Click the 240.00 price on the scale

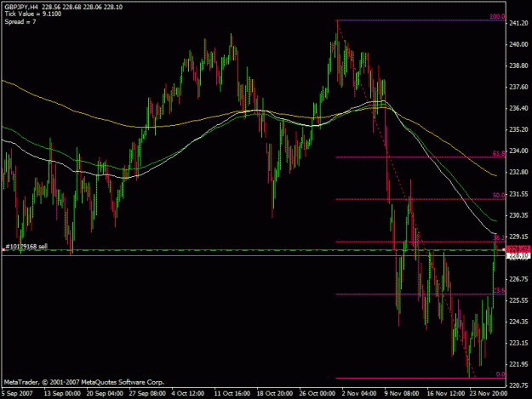pyautogui.click(x=518, y=44)
